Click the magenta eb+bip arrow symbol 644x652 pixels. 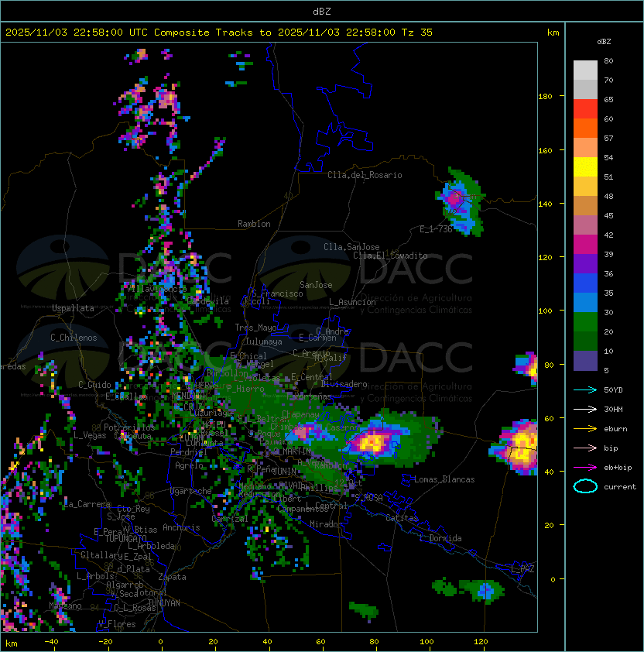(585, 468)
